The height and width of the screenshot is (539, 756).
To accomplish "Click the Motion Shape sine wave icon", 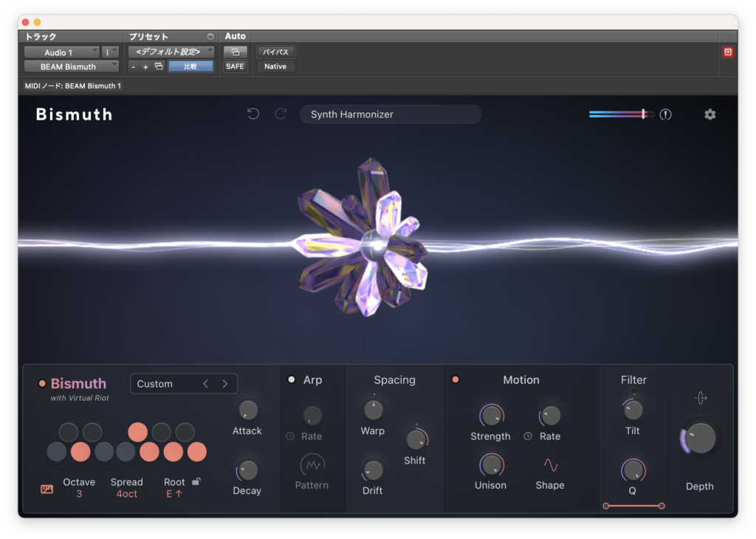I will click(551, 465).
